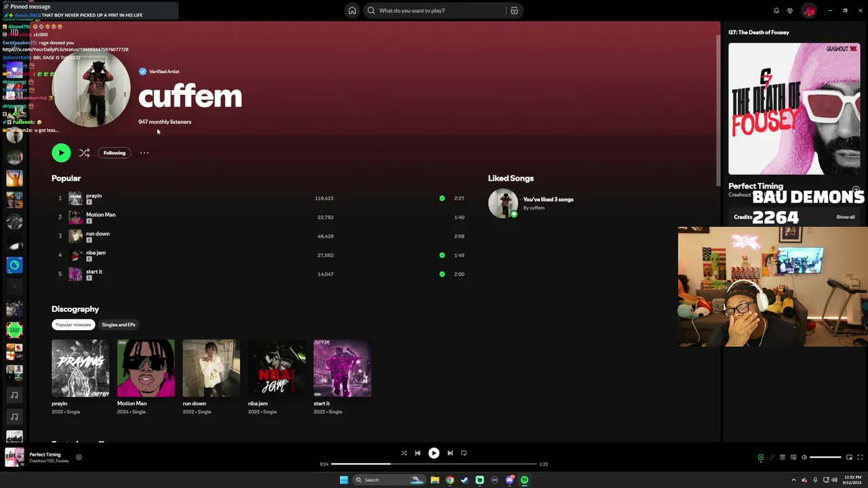Open Perfect Timing now playing thumbnail

click(x=14, y=457)
